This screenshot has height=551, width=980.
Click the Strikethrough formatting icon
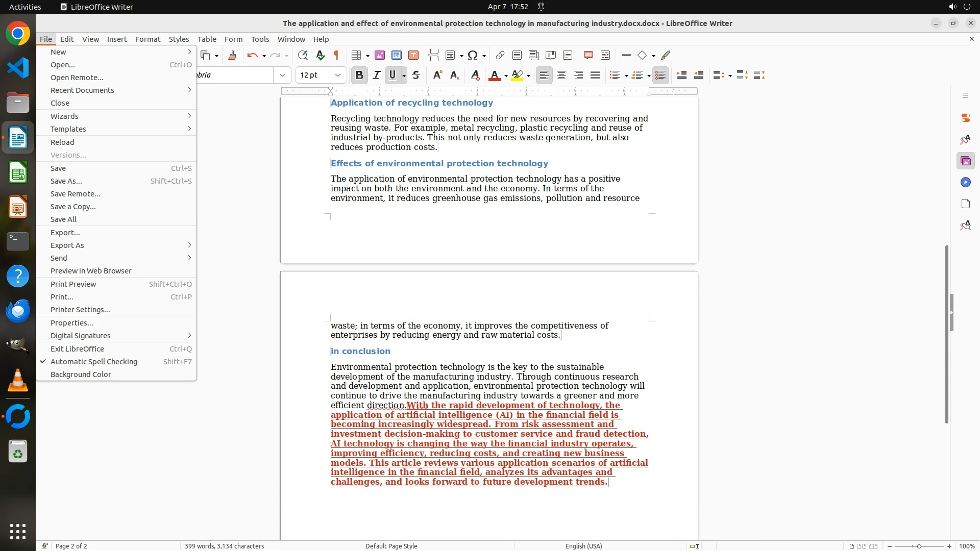[416, 75]
